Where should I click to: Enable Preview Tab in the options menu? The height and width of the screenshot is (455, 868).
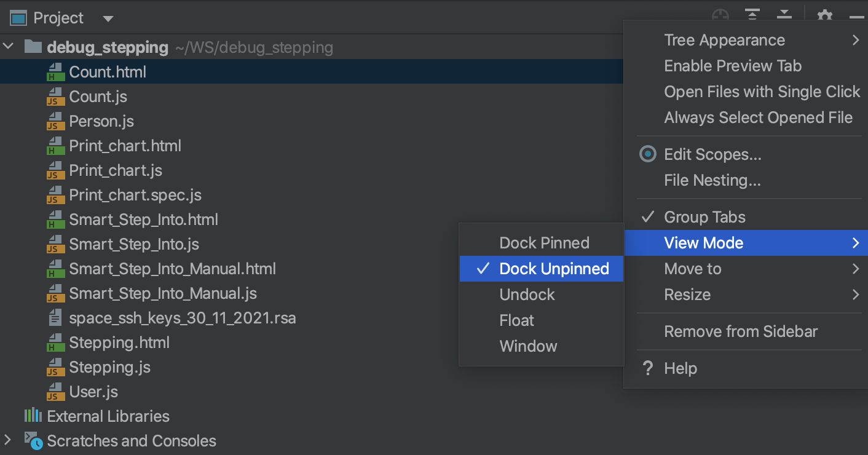tap(732, 66)
